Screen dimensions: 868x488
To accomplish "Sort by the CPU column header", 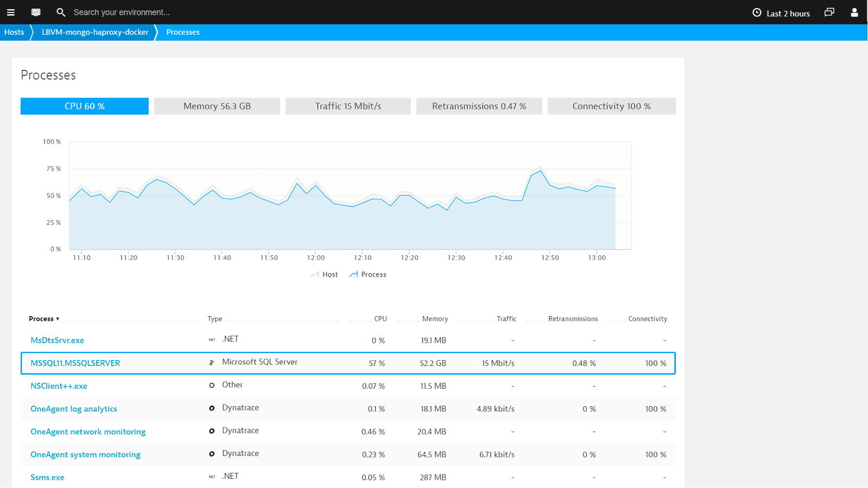I will click(x=380, y=319).
